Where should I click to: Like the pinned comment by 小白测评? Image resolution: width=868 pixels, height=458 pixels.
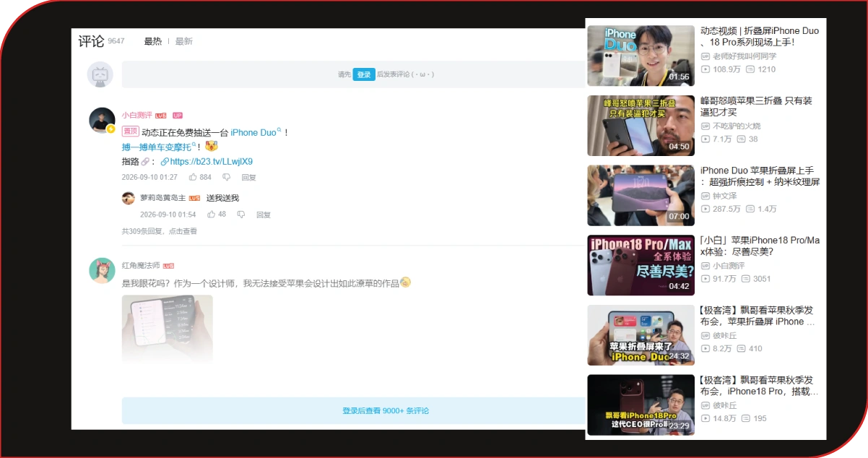[193, 177]
